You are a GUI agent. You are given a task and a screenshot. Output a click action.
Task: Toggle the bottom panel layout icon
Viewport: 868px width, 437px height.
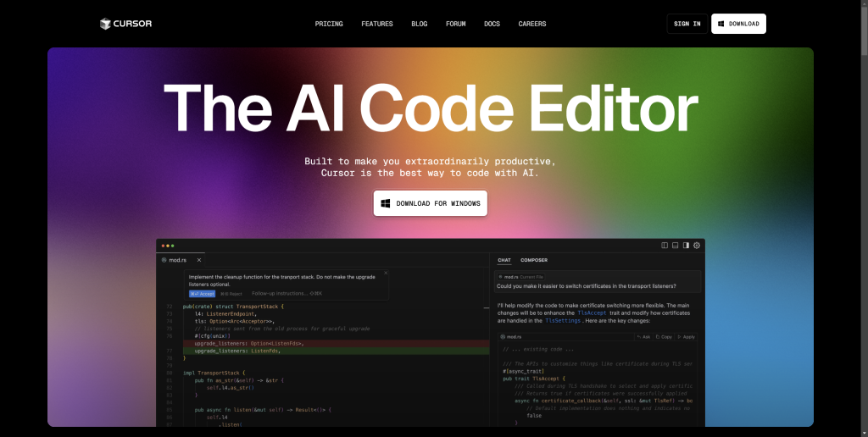tap(676, 245)
